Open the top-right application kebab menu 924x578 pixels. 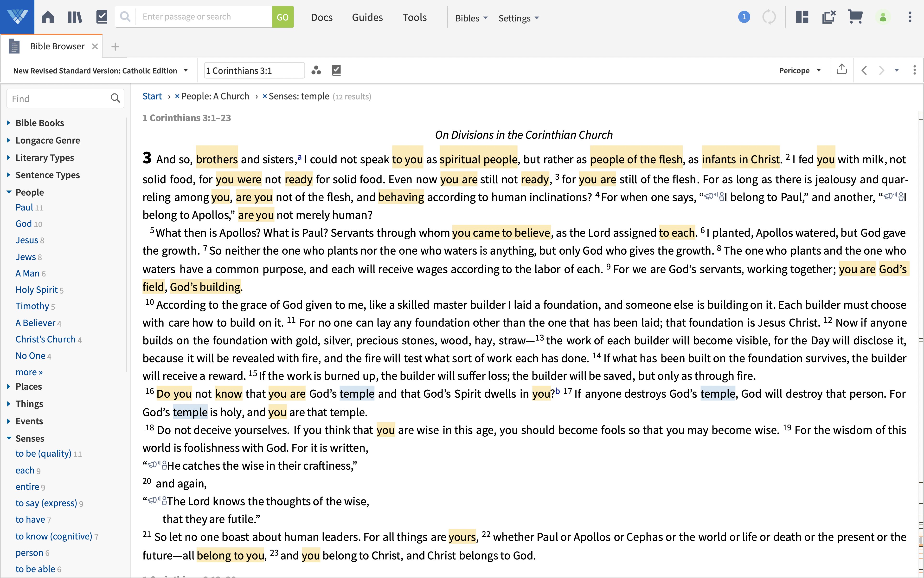[910, 17]
